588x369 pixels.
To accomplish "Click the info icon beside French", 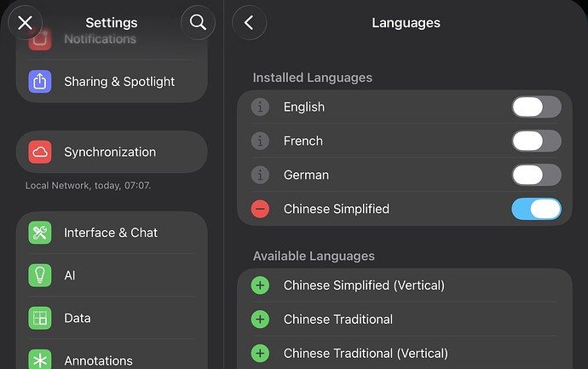I will 261,141.
